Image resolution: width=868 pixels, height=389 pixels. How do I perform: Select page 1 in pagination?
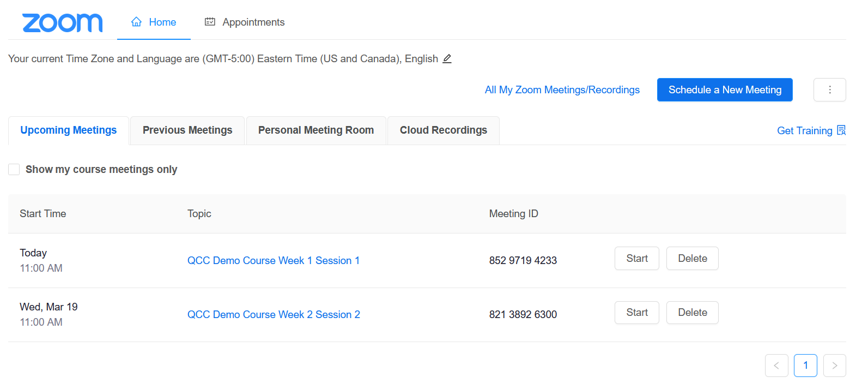point(805,366)
